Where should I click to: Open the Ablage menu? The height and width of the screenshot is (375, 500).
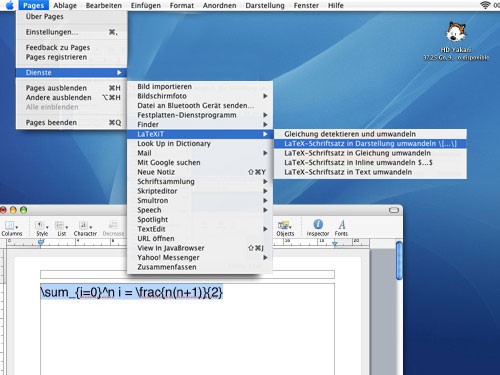coord(65,5)
